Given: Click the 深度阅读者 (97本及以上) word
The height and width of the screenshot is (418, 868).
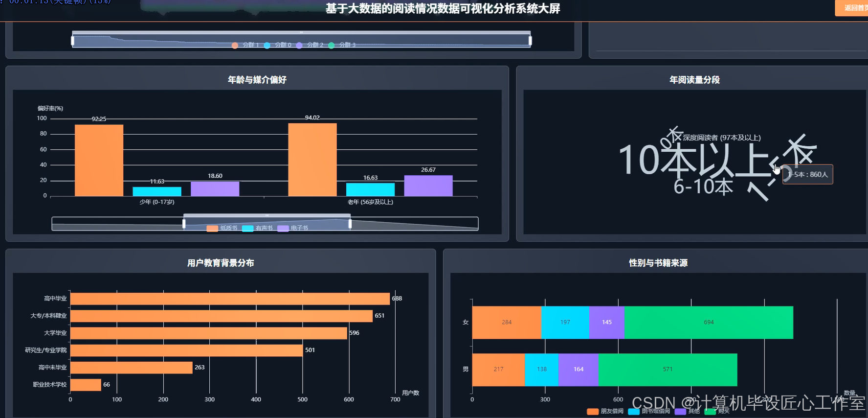Looking at the screenshot, I should [x=722, y=138].
